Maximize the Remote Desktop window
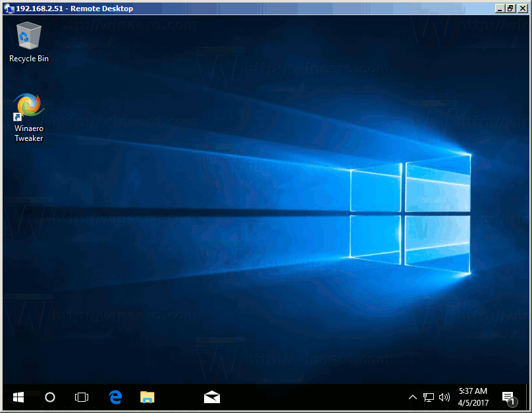 pos(511,8)
